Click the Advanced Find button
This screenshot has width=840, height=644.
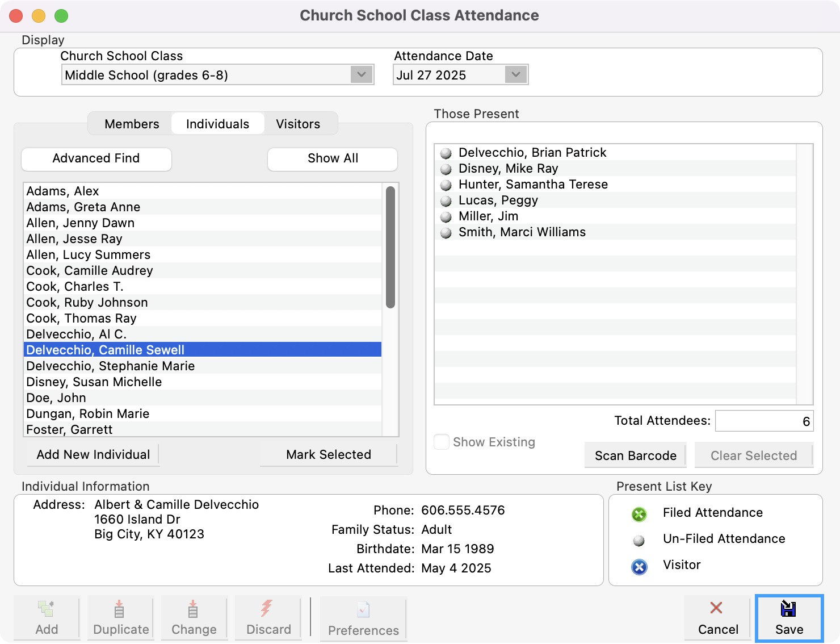coord(96,159)
